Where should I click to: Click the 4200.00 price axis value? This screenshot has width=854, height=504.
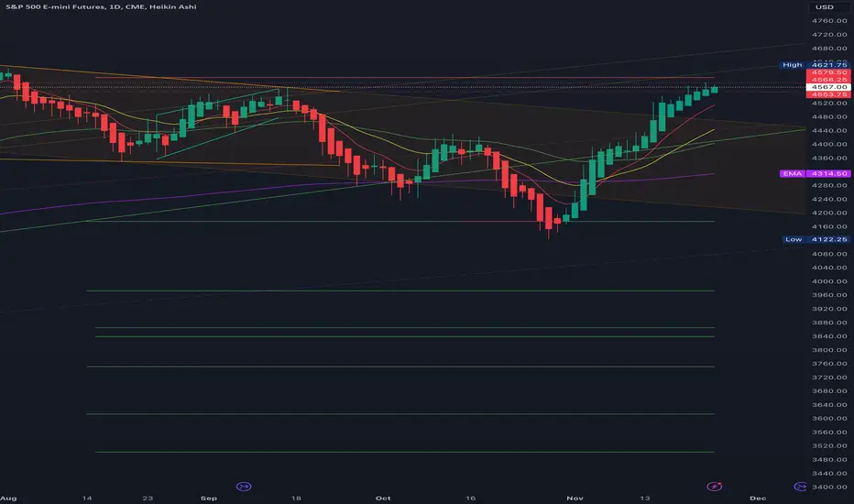[829, 213]
